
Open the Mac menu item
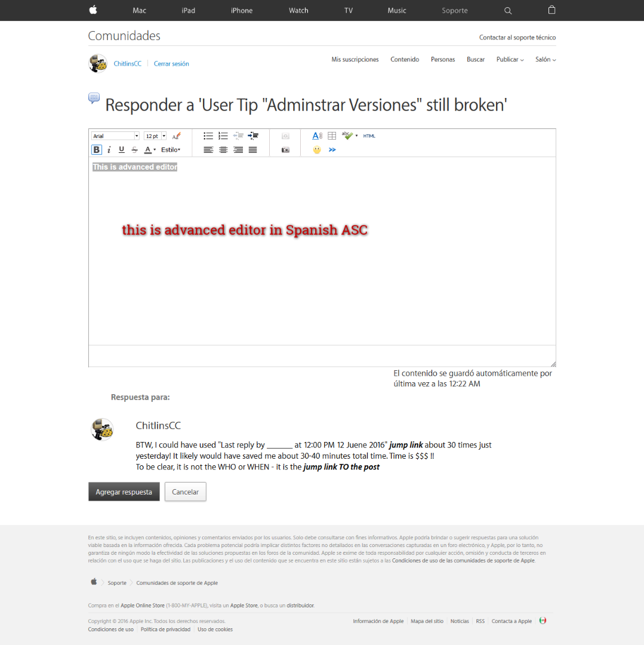tap(139, 11)
